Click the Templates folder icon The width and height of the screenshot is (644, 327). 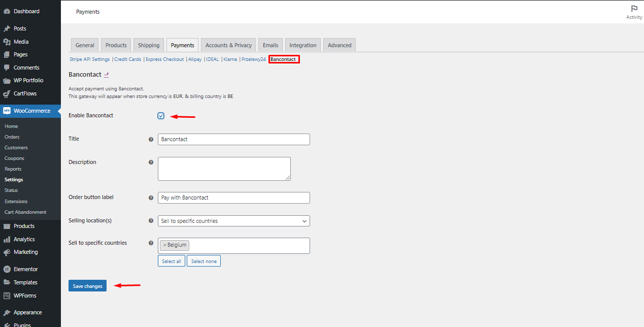coord(7,282)
